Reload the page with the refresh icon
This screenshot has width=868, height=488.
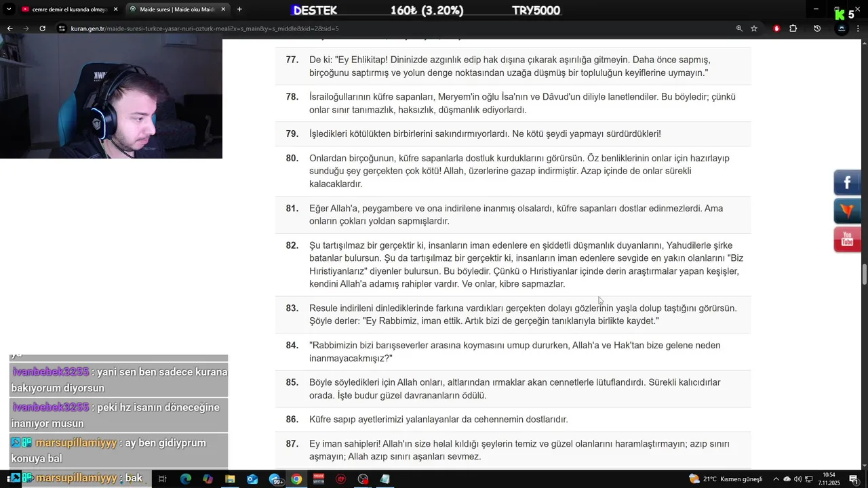(x=42, y=28)
